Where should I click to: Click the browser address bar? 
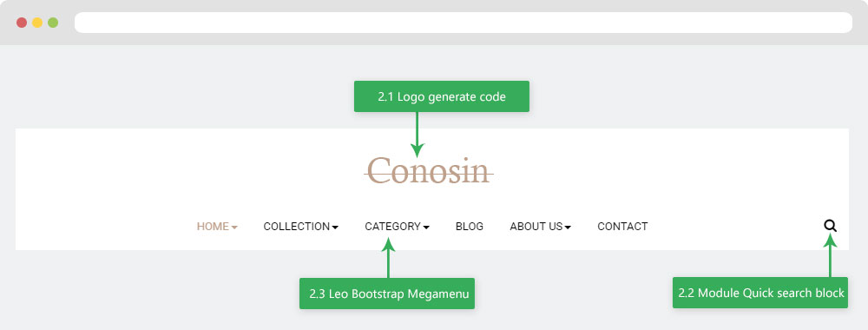(x=464, y=23)
